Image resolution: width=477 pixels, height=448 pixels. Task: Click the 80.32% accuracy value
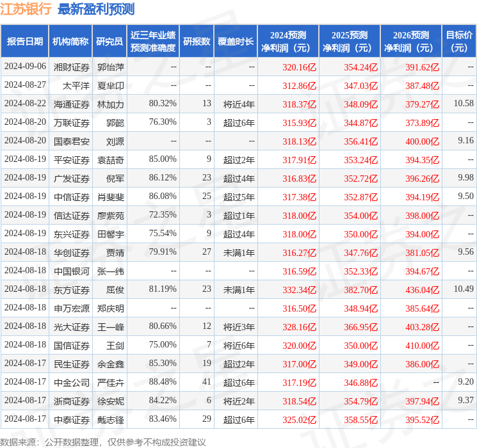pos(163,104)
